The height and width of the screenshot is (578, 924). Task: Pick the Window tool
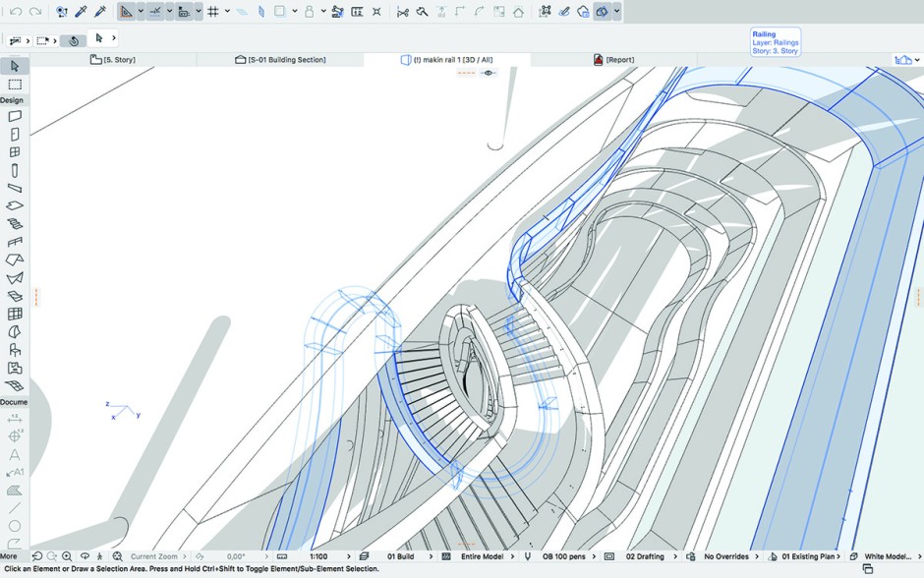[x=15, y=152]
